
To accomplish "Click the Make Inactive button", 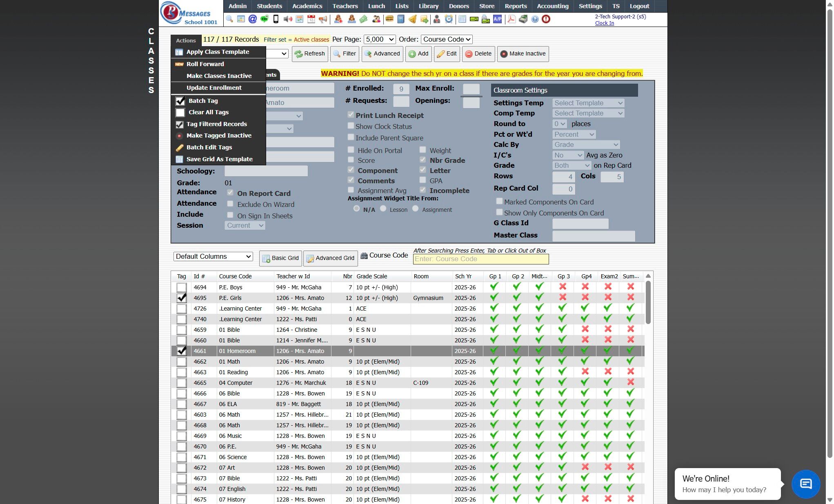I will pos(523,54).
